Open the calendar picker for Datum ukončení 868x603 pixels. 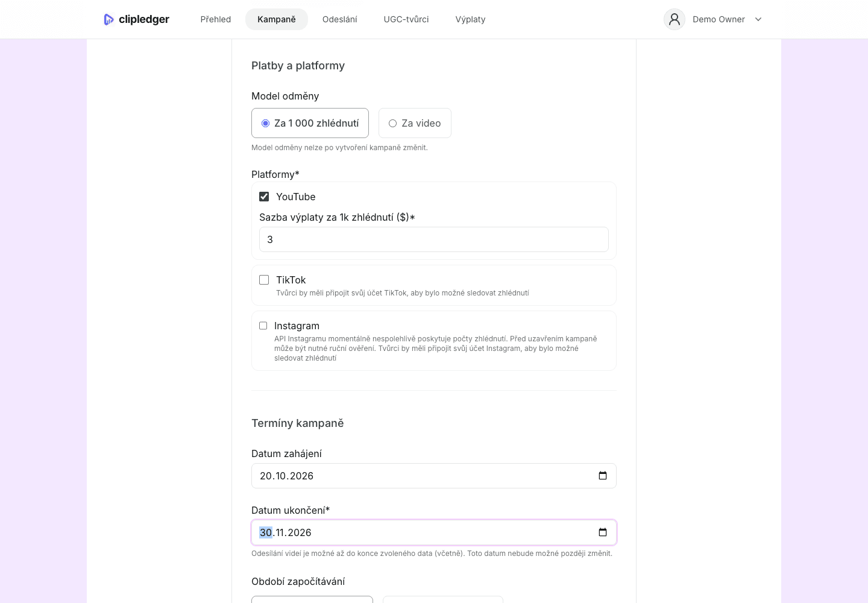[x=603, y=532]
